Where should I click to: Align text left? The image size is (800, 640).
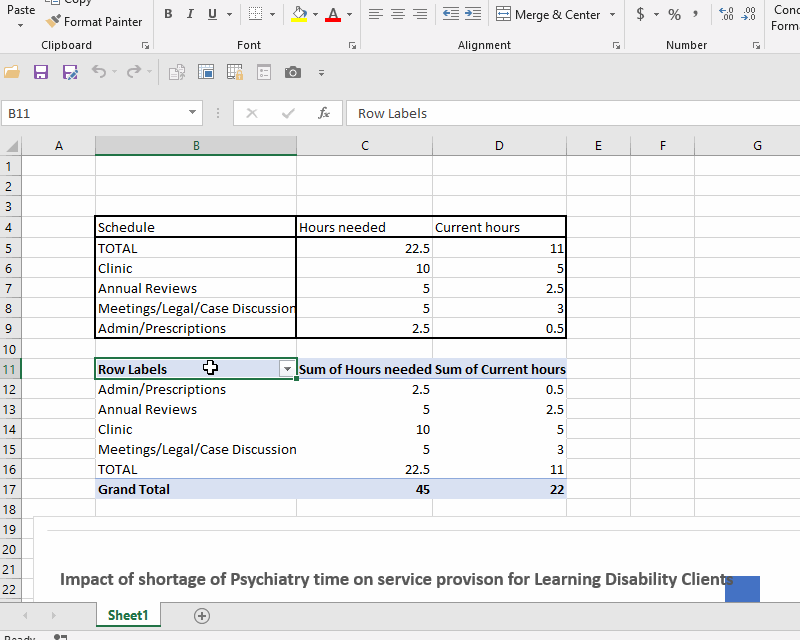point(376,14)
